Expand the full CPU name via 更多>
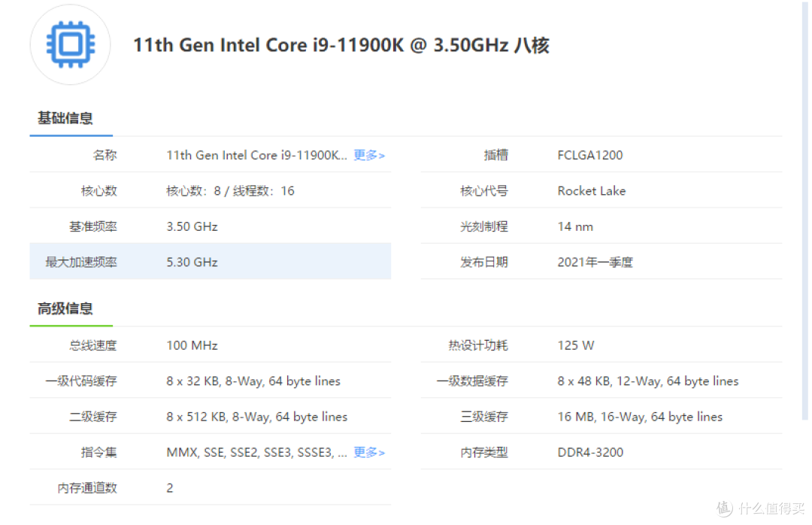This screenshot has height=525, width=812. coord(369,155)
